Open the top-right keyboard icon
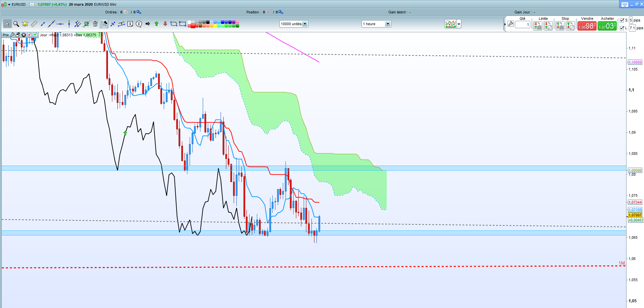 click(x=624, y=4)
